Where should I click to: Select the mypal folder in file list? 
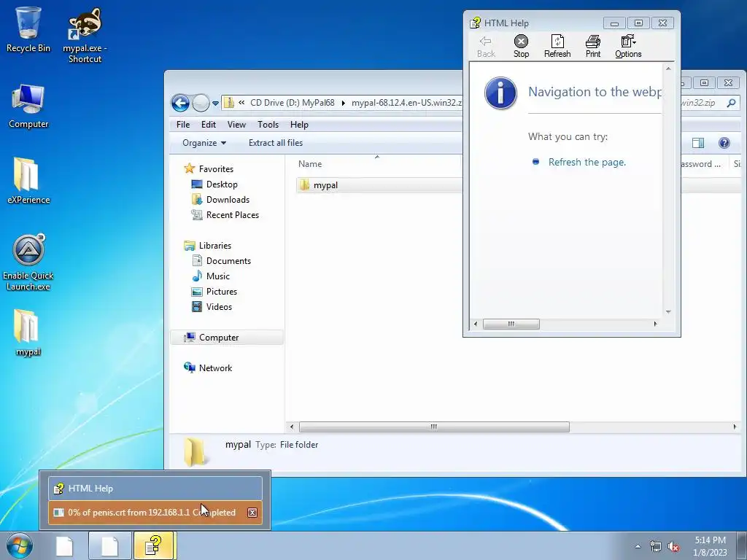click(379, 185)
